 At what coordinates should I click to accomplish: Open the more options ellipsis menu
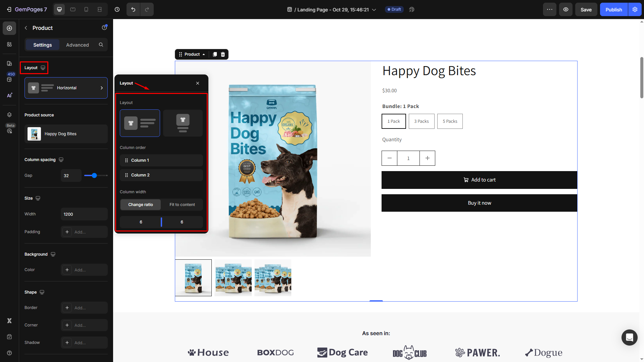550,9
